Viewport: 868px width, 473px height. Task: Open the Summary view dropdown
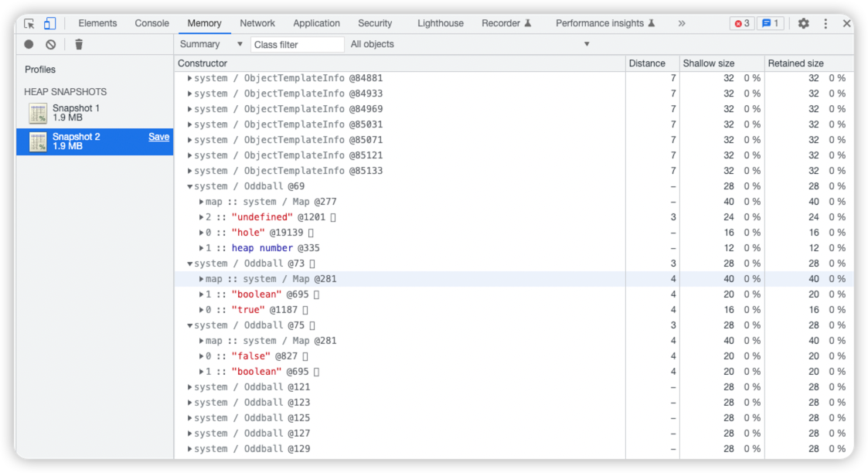coord(211,44)
